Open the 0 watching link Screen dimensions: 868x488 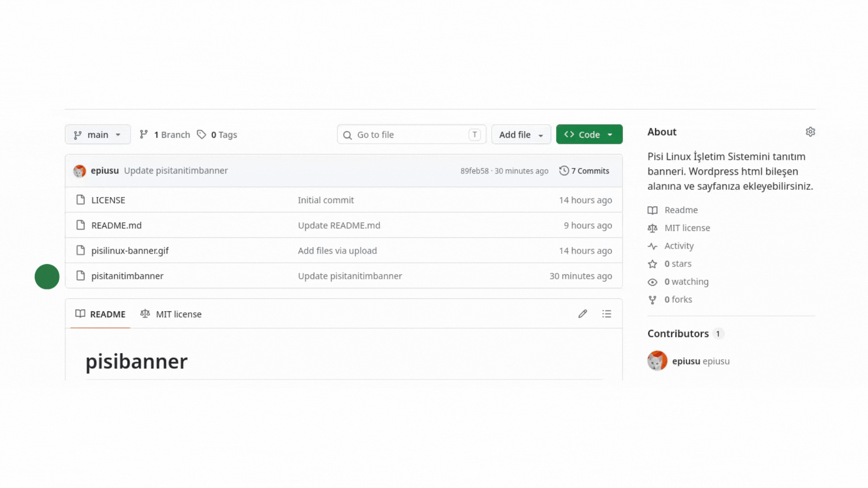coord(686,282)
